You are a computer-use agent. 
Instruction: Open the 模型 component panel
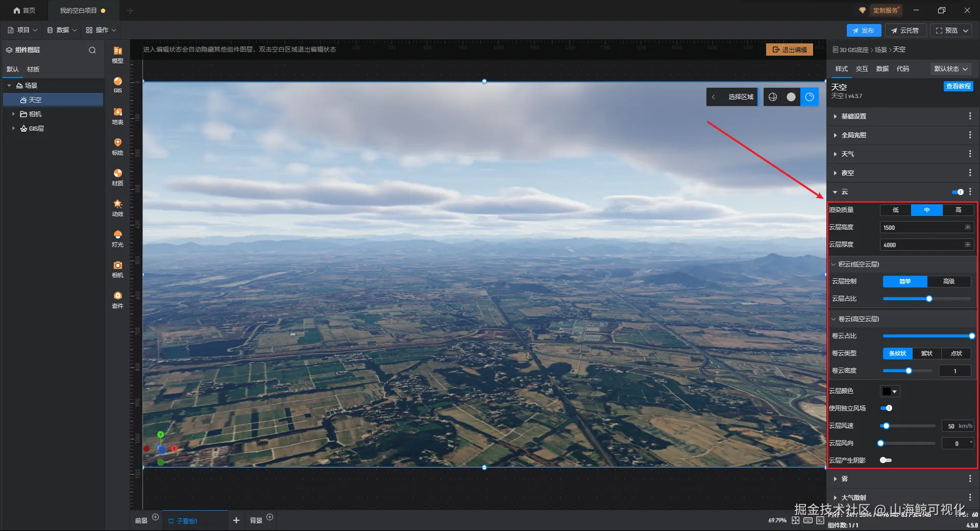point(117,55)
